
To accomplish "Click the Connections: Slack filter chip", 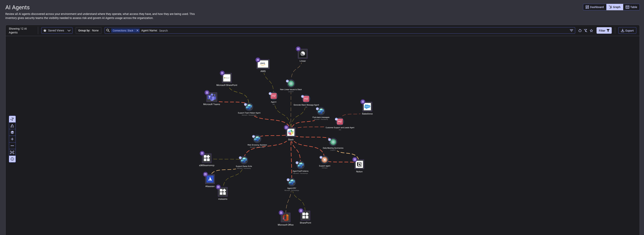I will click(x=123, y=30).
